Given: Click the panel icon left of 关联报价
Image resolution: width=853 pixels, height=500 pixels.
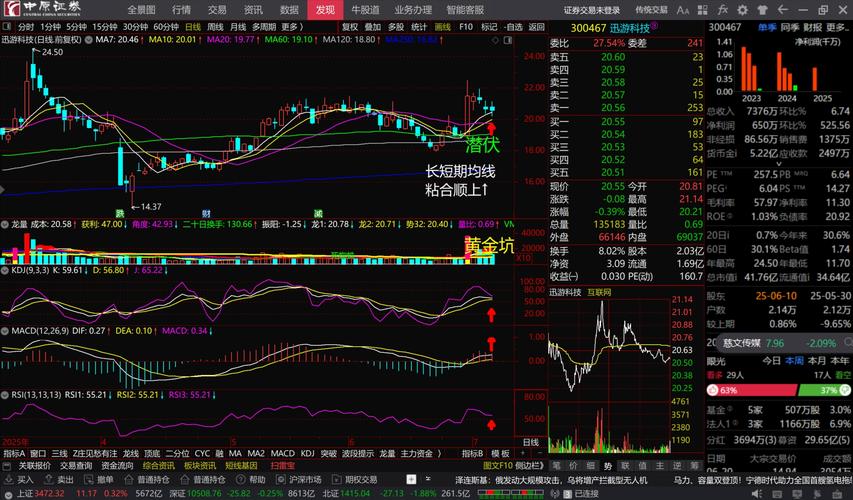Looking at the screenshot, I should [7, 466].
